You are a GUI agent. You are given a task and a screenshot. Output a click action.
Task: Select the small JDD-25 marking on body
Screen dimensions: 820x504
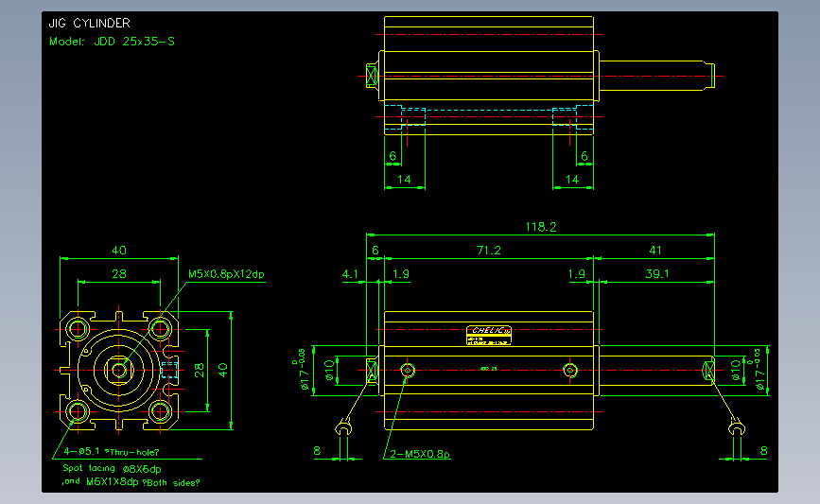[x=488, y=369]
